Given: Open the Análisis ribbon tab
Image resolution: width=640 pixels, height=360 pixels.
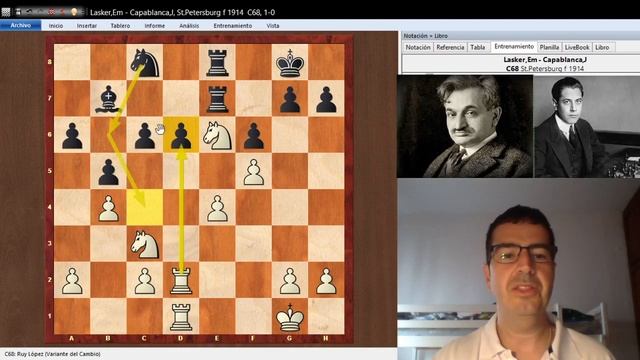Looking at the screenshot, I should click(189, 26).
